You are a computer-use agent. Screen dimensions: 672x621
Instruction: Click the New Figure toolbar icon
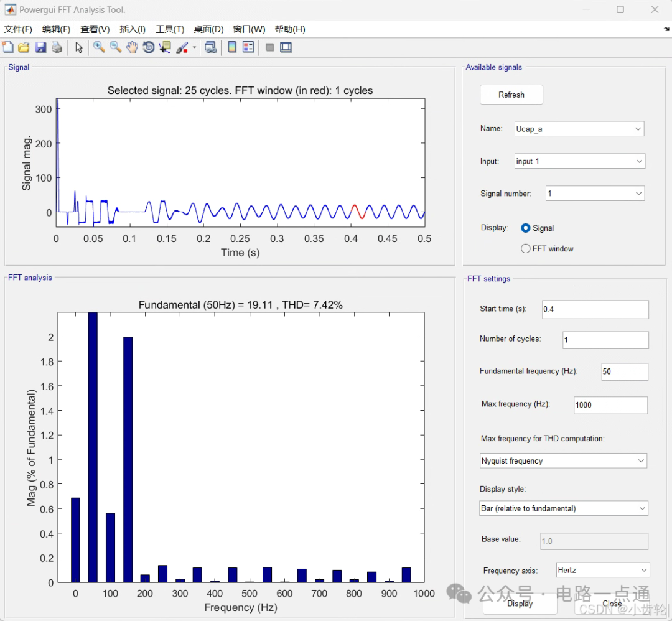coord(7,47)
